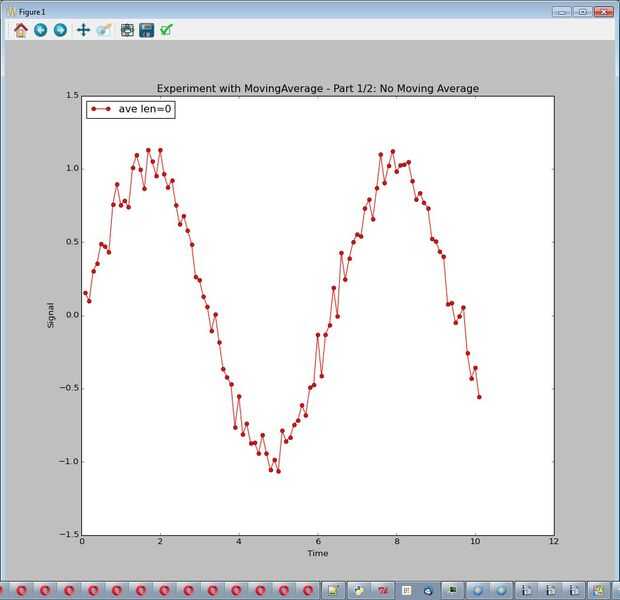Click the 'Signal' y-axis label
The width and height of the screenshot is (620, 600).
click(51, 315)
